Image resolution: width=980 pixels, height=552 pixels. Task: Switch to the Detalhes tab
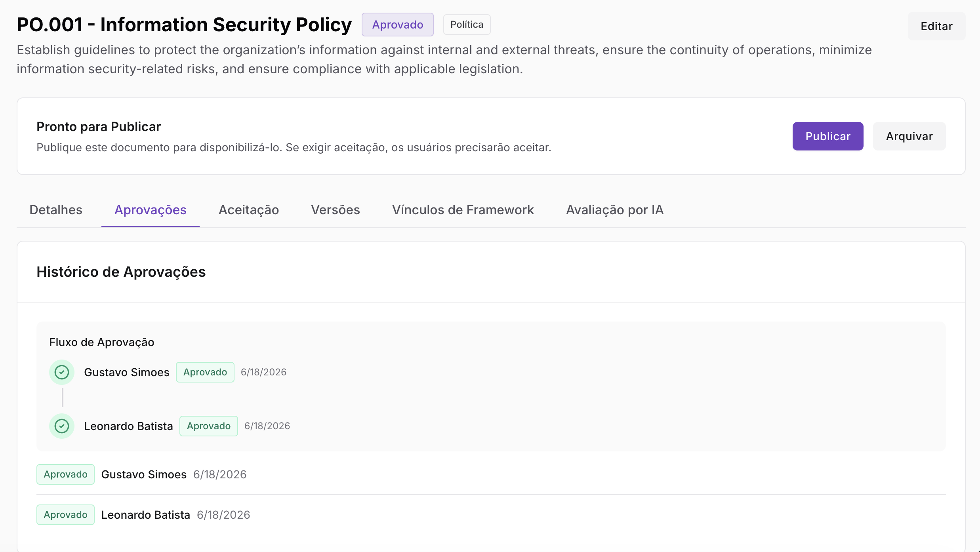(56, 210)
